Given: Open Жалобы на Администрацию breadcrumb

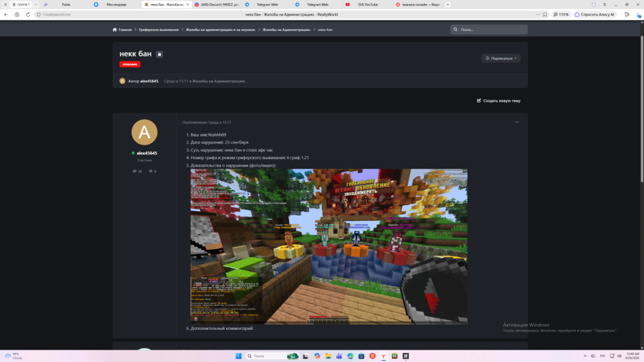Looking at the screenshot, I should coord(287,30).
